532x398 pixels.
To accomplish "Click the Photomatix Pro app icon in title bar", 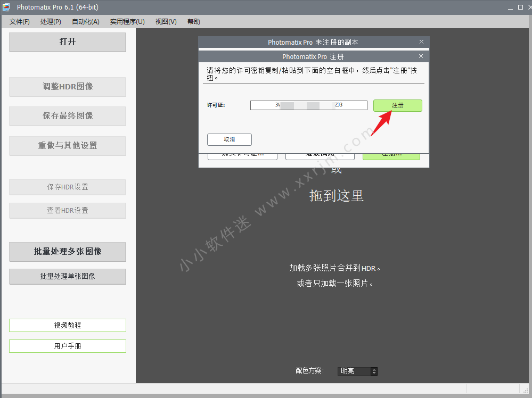I will [6, 7].
